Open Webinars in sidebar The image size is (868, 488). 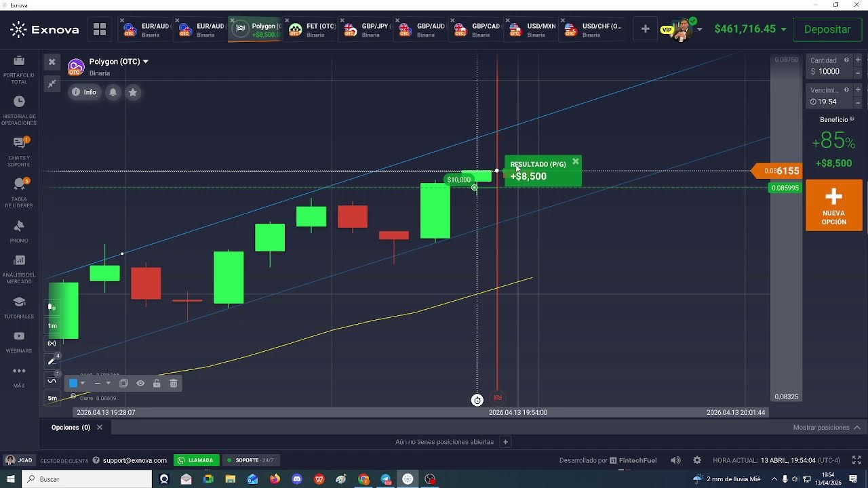[x=19, y=342]
